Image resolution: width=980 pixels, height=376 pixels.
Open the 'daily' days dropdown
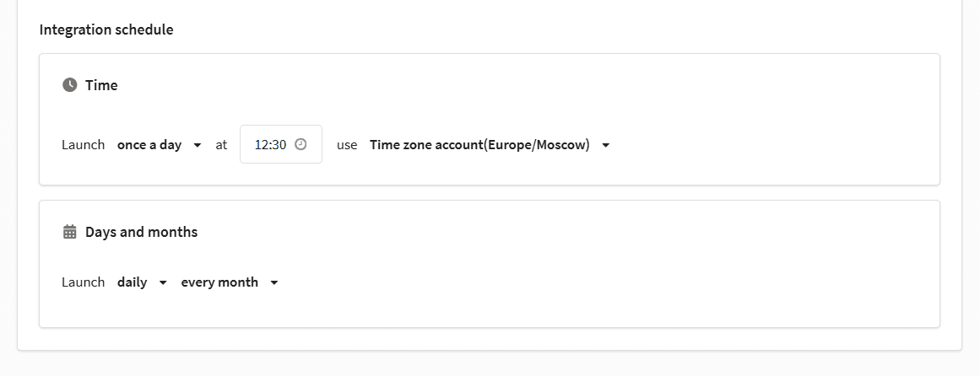[x=143, y=282]
